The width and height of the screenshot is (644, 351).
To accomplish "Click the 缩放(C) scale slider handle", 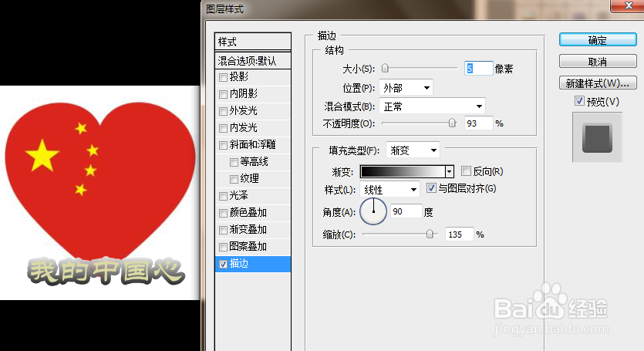I will tap(430, 234).
